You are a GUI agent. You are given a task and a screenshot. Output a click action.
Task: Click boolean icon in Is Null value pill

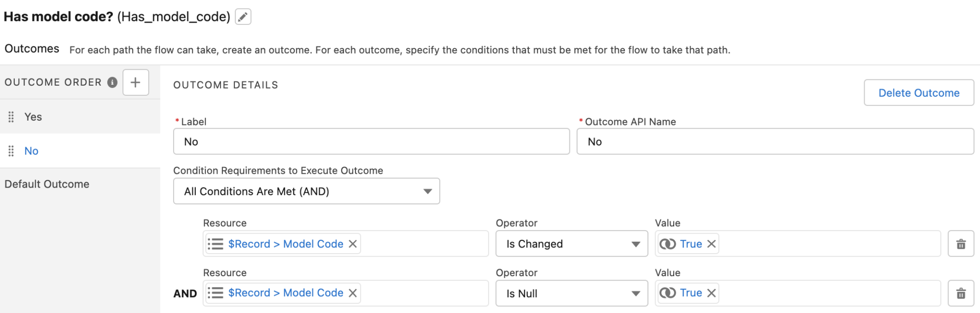(x=668, y=293)
